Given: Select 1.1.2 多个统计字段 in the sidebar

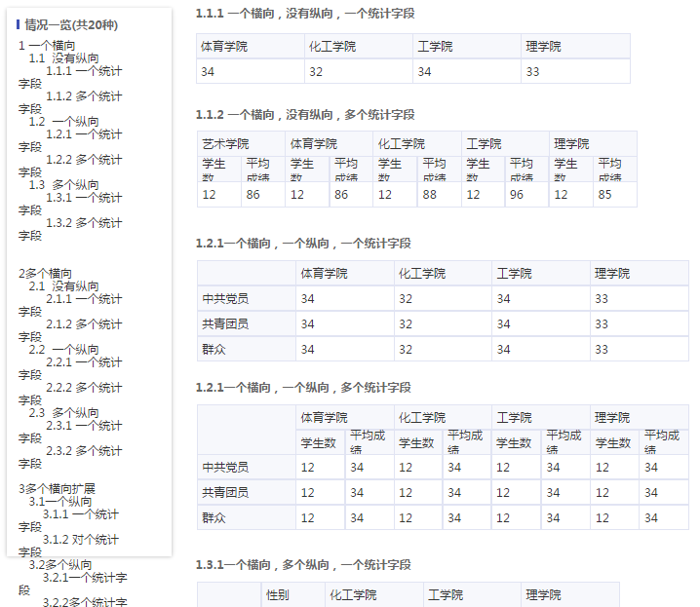Looking at the screenshot, I should click(x=84, y=96).
